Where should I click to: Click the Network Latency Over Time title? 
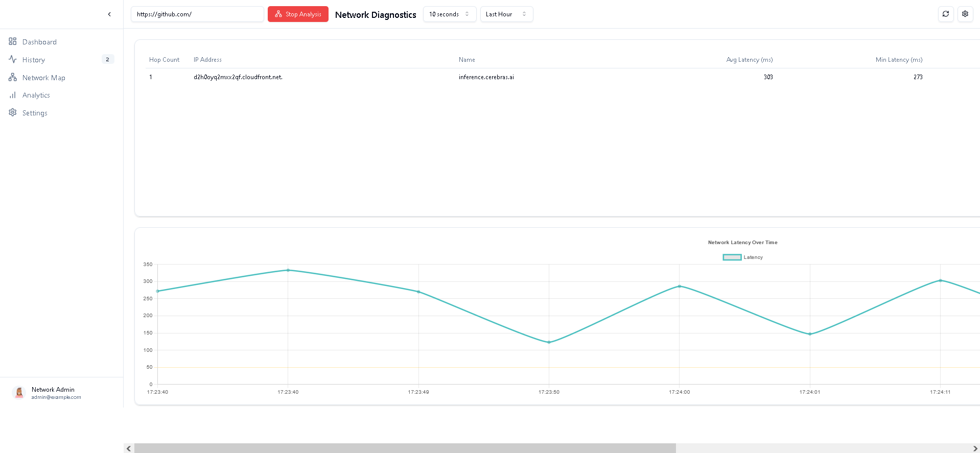coord(742,243)
